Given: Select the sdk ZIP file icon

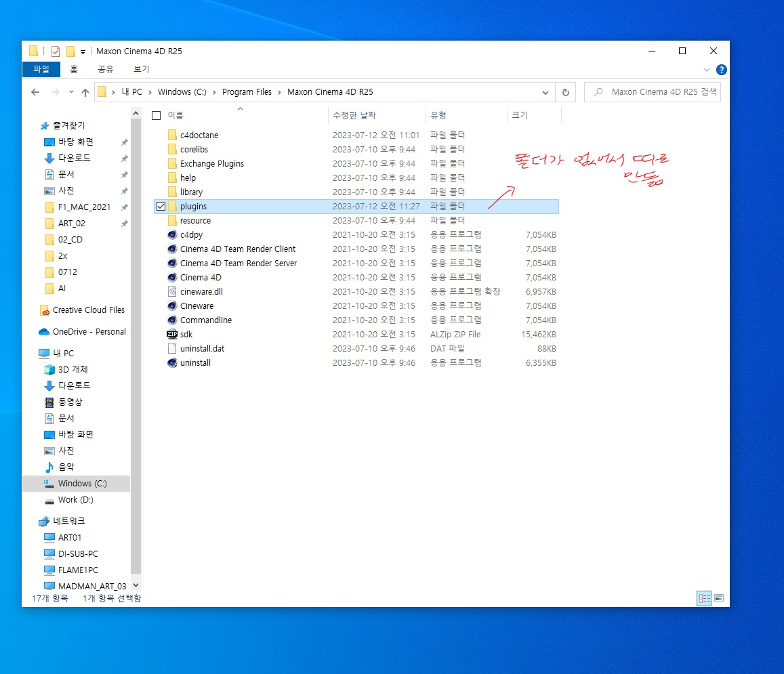Looking at the screenshot, I should (172, 334).
